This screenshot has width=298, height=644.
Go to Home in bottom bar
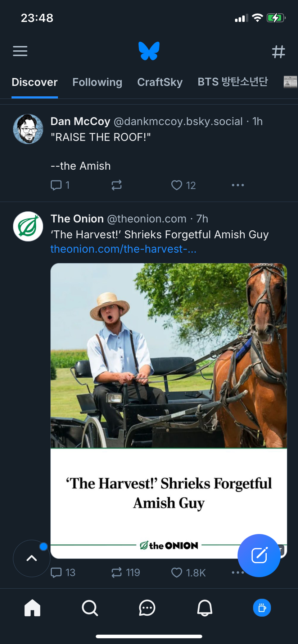pyautogui.click(x=32, y=608)
